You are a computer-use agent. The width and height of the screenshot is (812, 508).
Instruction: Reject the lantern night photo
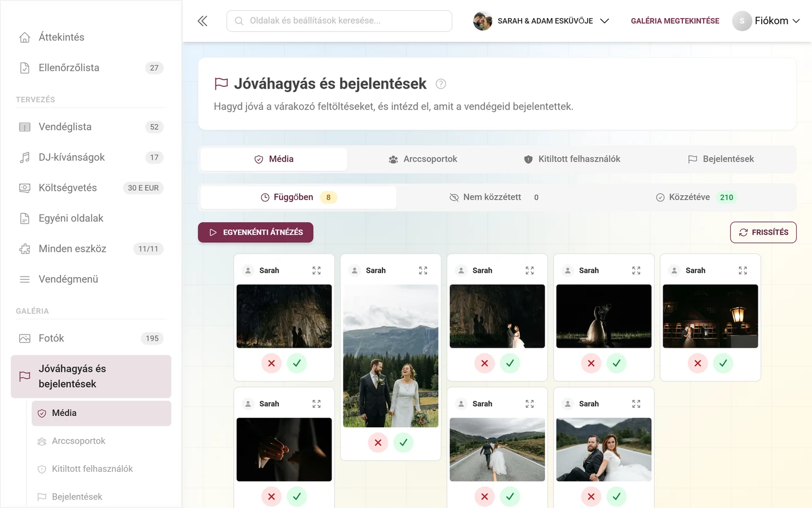click(x=698, y=364)
